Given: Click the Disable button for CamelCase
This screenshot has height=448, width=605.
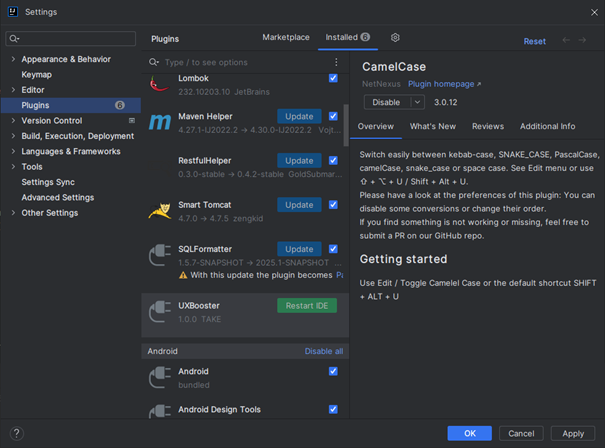Looking at the screenshot, I should pos(387,102).
